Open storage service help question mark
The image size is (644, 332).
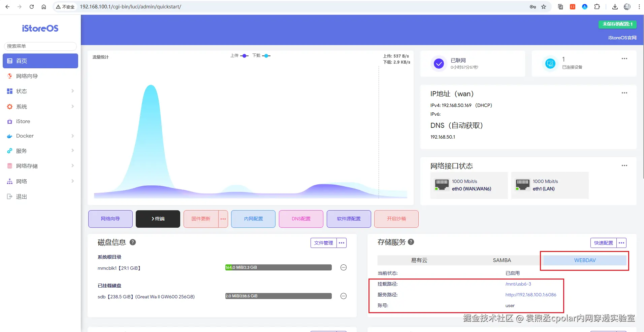coord(411,242)
